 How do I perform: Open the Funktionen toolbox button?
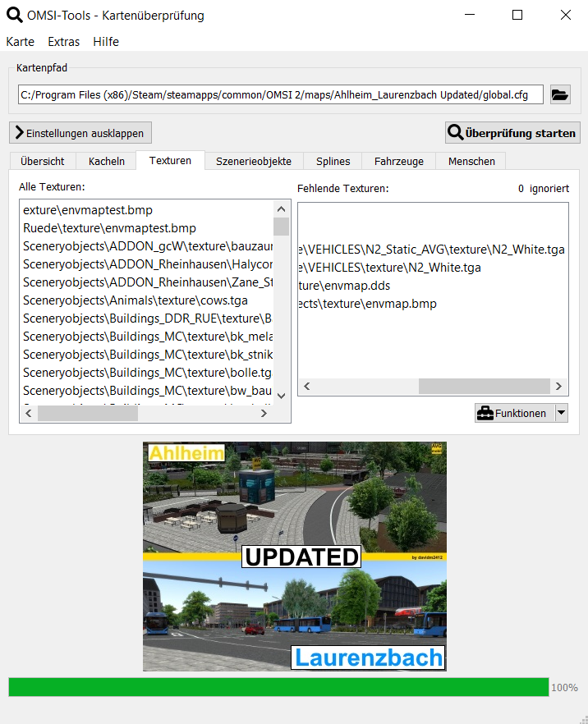pos(513,413)
